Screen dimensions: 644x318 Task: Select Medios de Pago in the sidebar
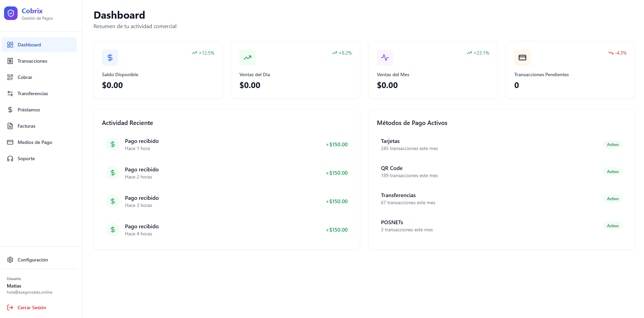pyautogui.click(x=35, y=142)
